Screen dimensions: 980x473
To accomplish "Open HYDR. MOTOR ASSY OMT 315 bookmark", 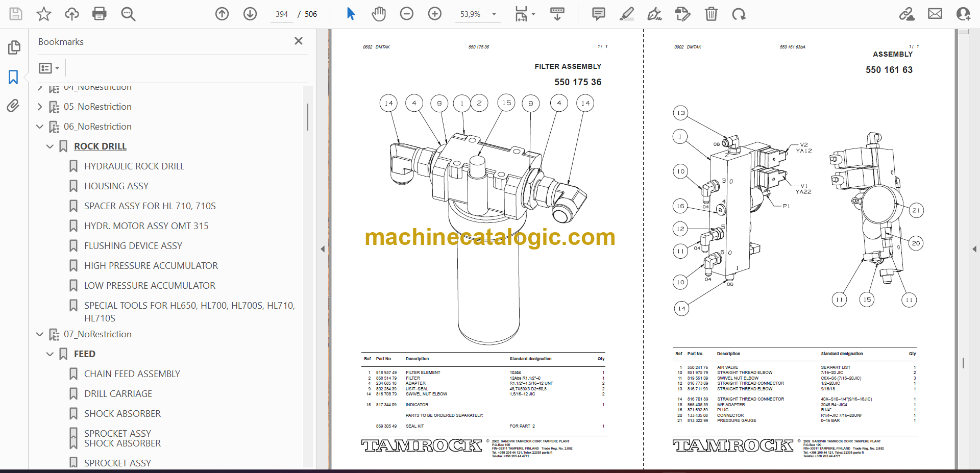I will click(146, 226).
